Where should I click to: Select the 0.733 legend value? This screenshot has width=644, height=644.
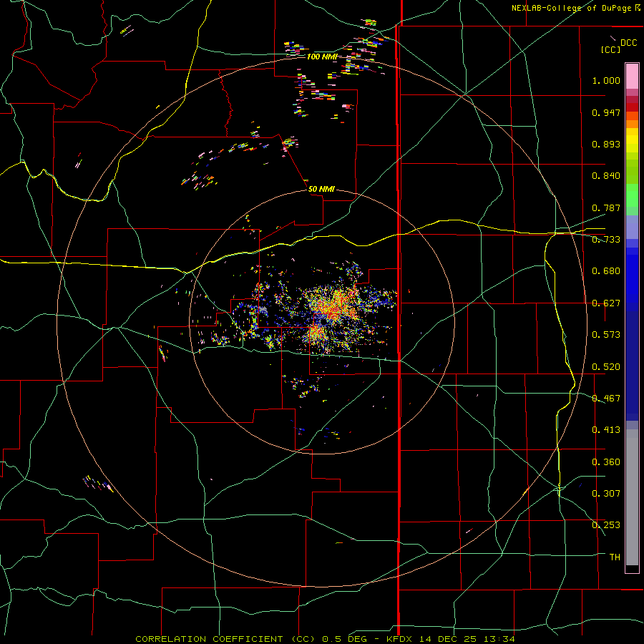click(606, 240)
